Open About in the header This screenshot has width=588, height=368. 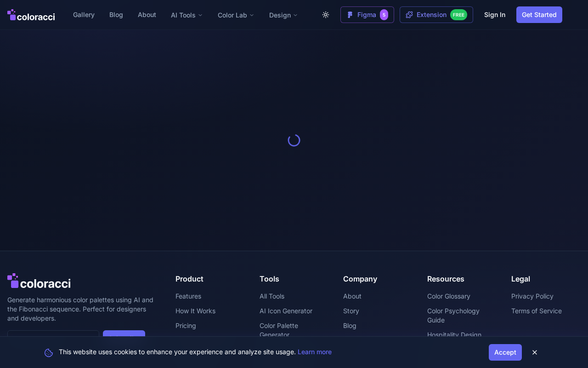click(147, 15)
